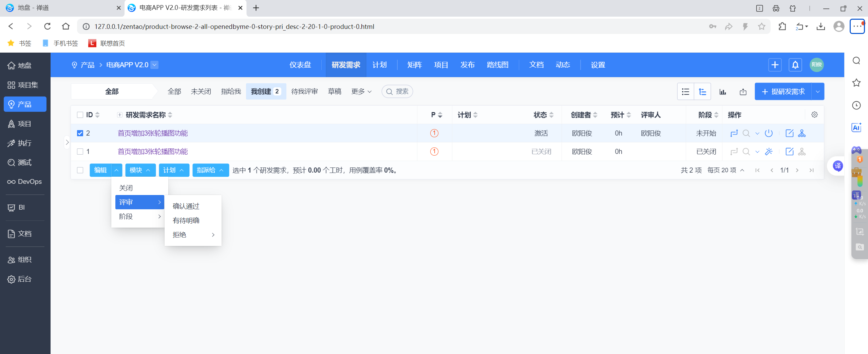Open the 更多 filter dropdown

(x=360, y=91)
